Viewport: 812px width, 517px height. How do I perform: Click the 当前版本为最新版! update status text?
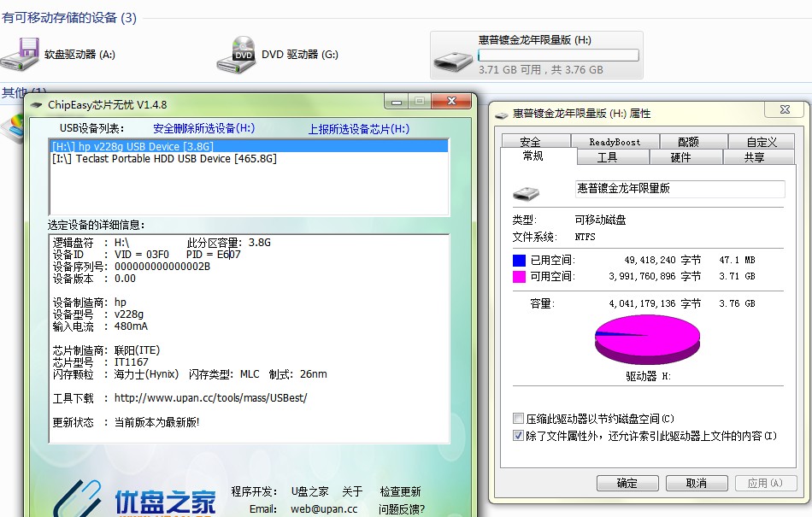pyautogui.click(x=156, y=422)
